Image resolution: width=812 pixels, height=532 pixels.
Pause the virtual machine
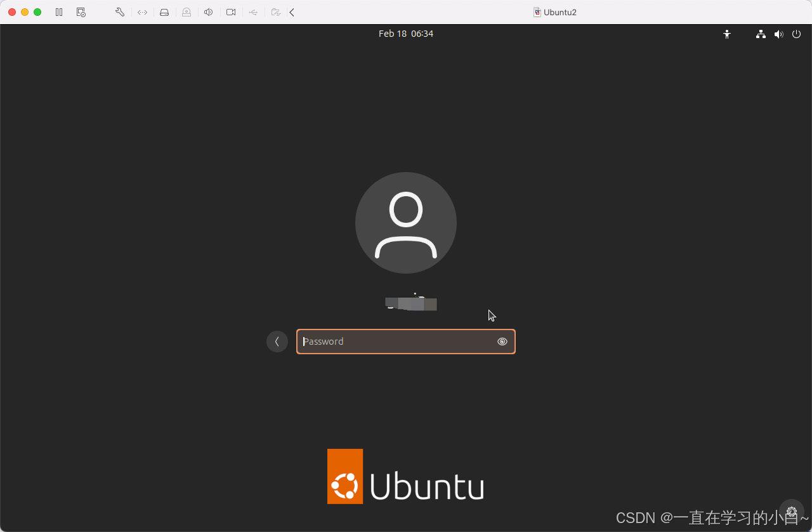pos(59,12)
